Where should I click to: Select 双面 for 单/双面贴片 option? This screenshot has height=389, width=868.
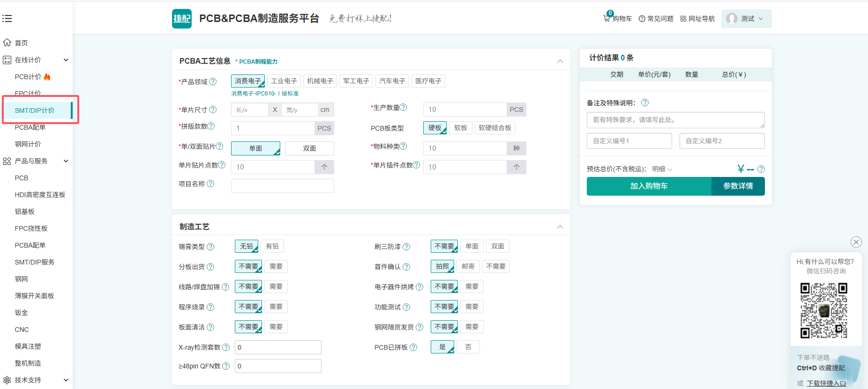point(309,148)
